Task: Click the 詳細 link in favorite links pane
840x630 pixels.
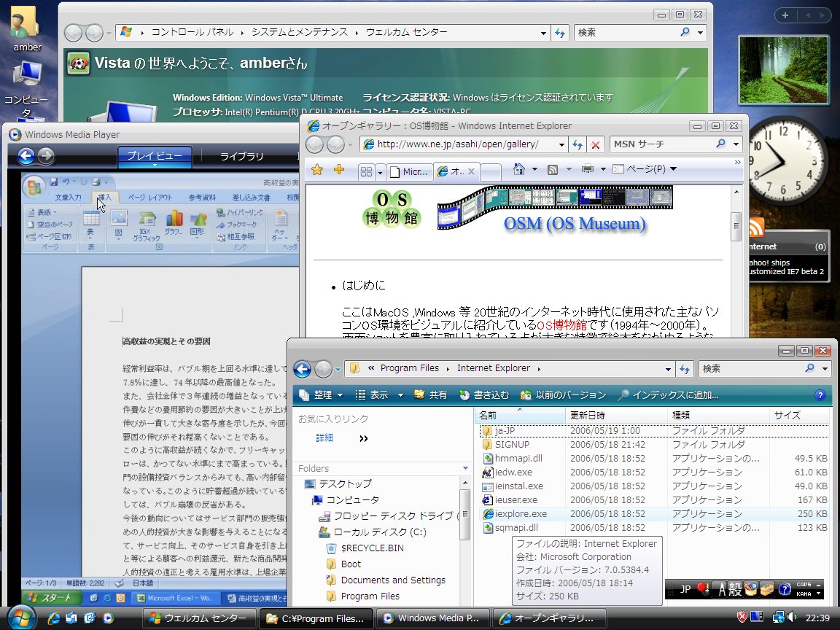Action: pos(324,438)
